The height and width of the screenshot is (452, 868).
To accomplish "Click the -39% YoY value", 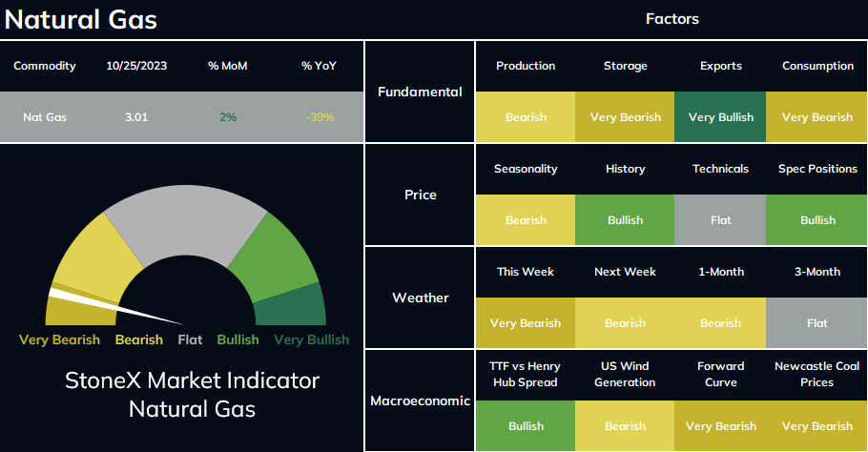I will point(320,117).
